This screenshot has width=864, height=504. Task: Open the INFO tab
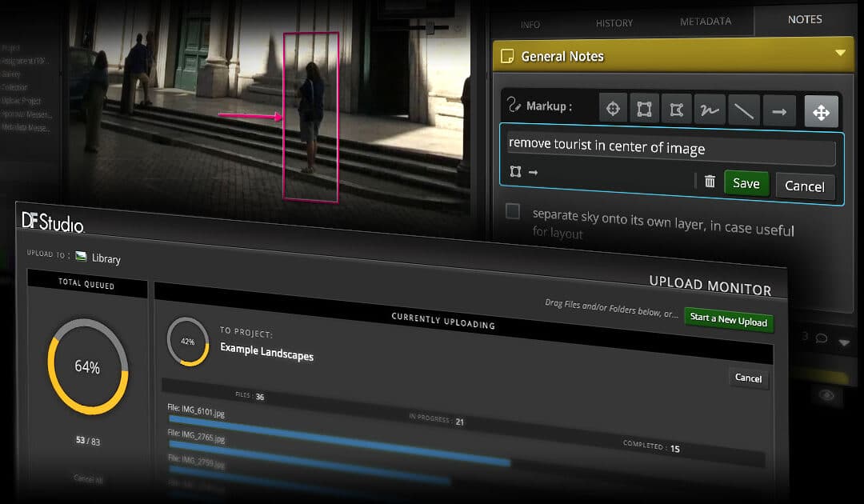click(530, 25)
